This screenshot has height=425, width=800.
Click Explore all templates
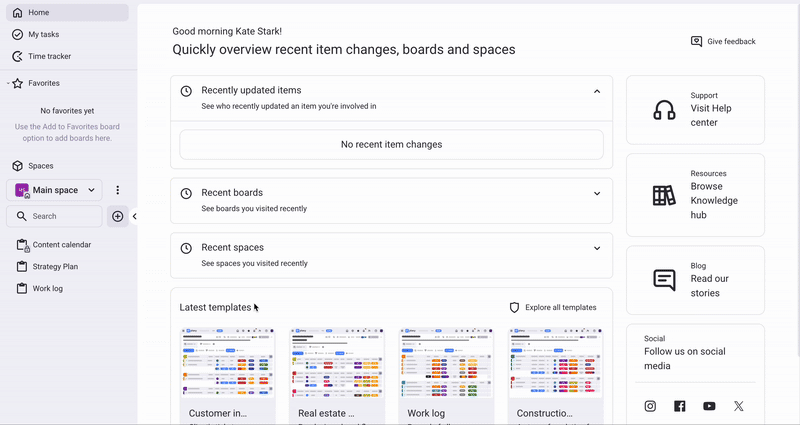[553, 308]
